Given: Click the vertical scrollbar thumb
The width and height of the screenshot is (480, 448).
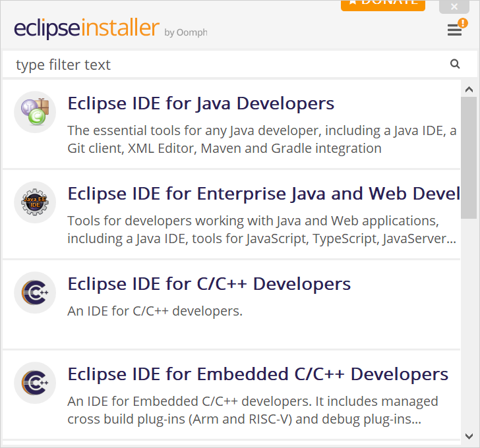Looking at the screenshot, I should pos(469,158).
